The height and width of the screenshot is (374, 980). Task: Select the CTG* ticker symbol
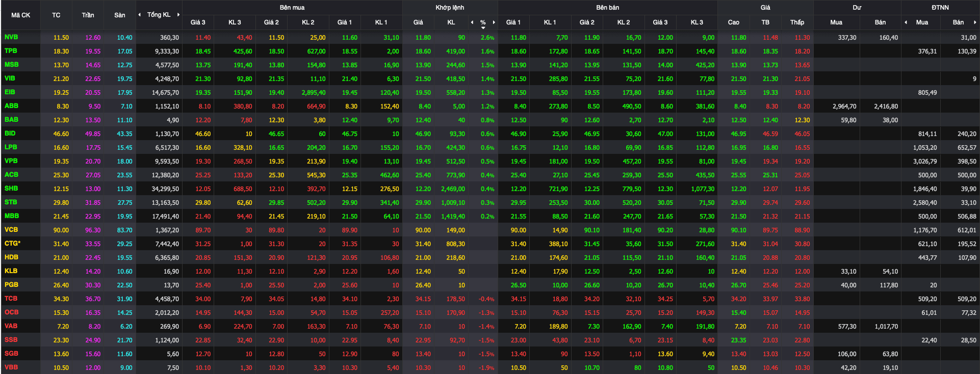pyautogui.click(x=12, y=244)
